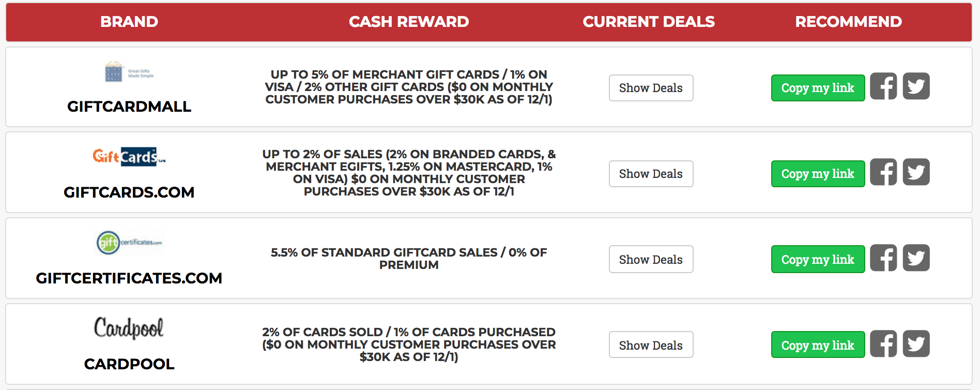Image resolution: width=980 pixels, height=390 pixels.
Task: Copy my link for Cardpool
Action: point(818,345)
